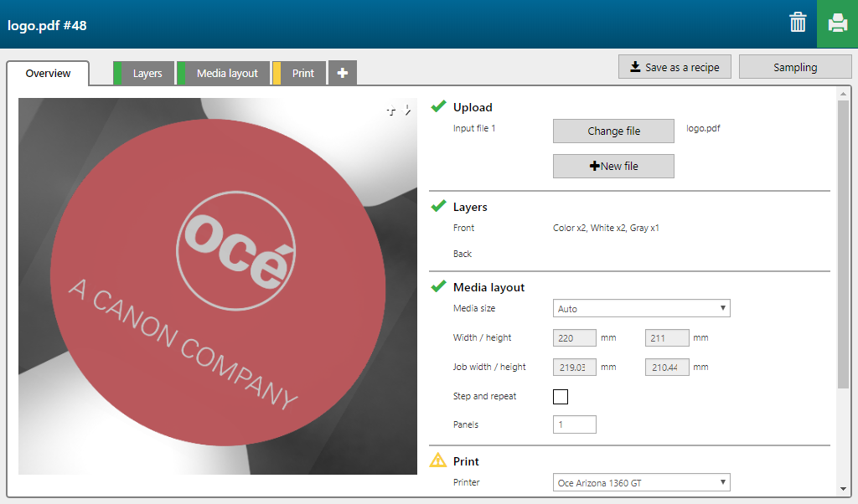The image size is (858, 504).
Task: Click the Océ logo preview image
Action: [218, 285]
